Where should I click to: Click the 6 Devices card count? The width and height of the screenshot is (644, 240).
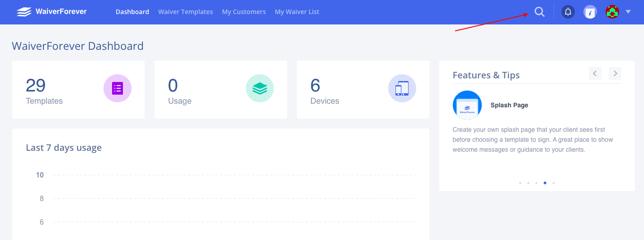click(x=315, y=85)
